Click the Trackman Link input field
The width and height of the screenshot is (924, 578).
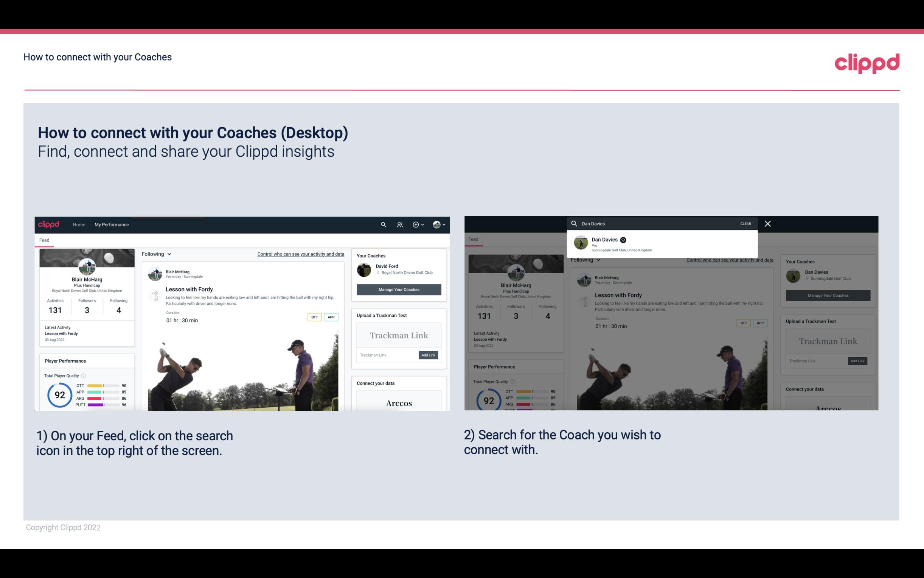(385, 355)
